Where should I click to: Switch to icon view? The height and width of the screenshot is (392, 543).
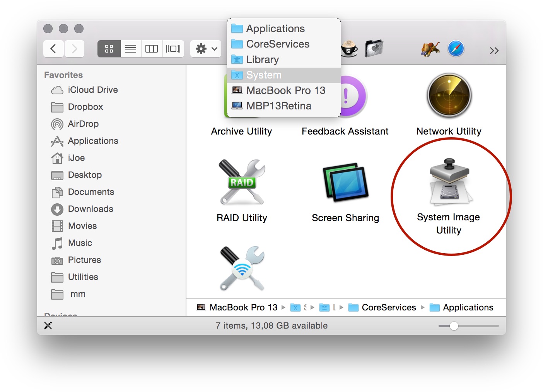(109, 49)
